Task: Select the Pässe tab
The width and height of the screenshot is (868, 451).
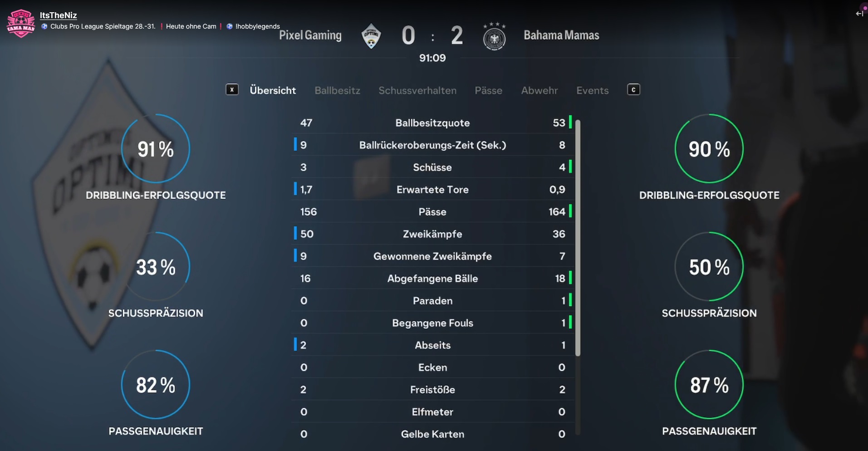Action: (488, 90)
